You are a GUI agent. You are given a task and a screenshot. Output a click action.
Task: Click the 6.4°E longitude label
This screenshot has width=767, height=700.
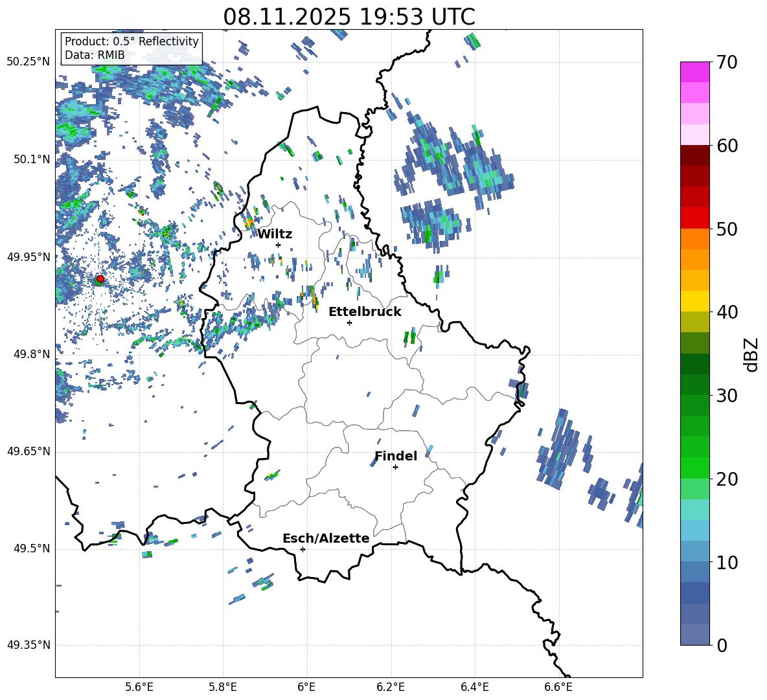pyautogui.click(x=474, y=688)
